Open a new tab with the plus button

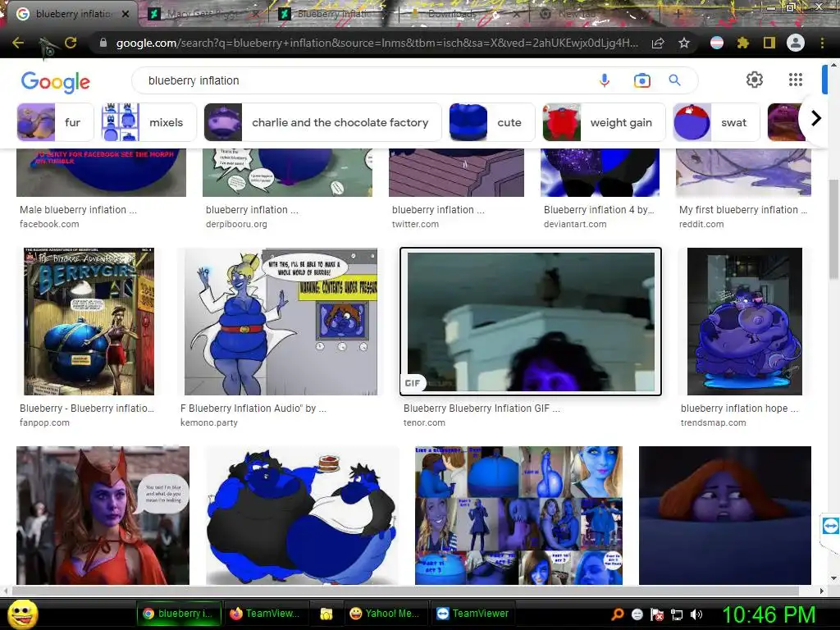tap(678, 14)
